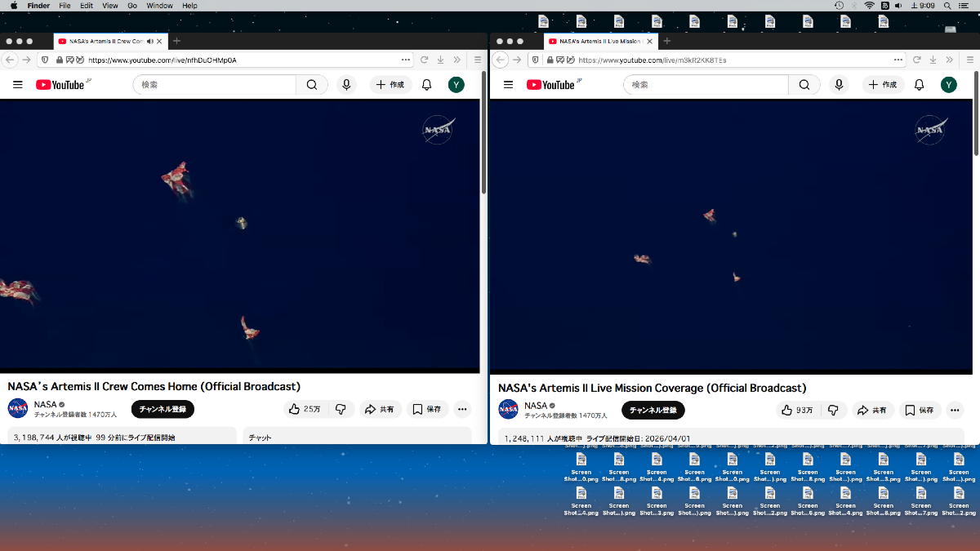Open the Window menu
Screen dimensions: 980x551
[159, 6]
